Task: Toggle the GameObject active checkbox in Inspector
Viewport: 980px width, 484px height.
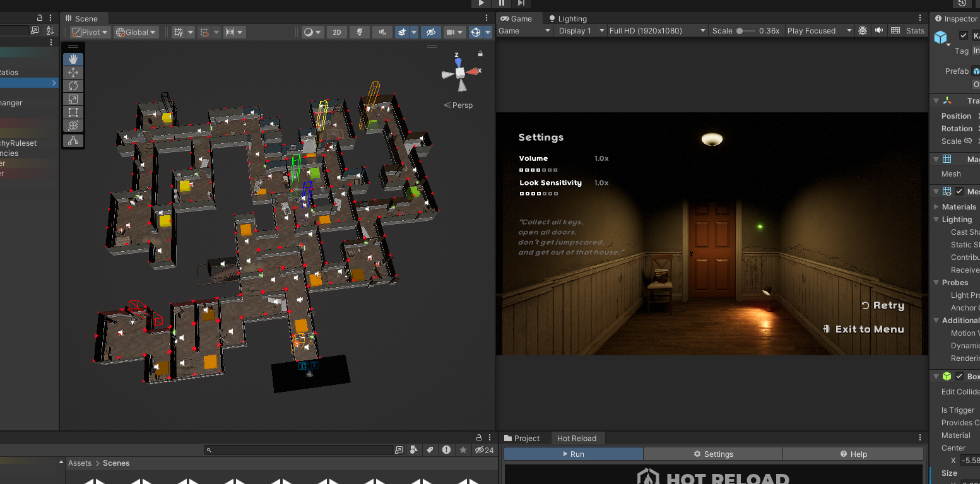Action: [964, 35]
